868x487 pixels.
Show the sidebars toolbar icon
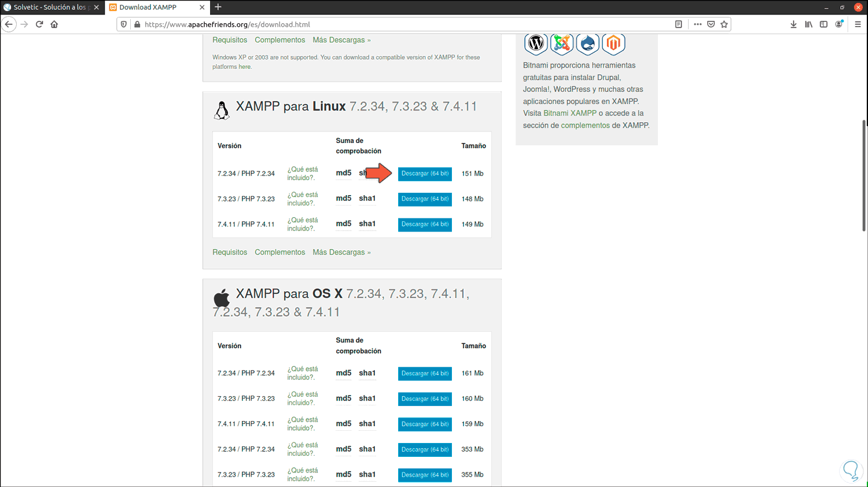pos(823,24)
